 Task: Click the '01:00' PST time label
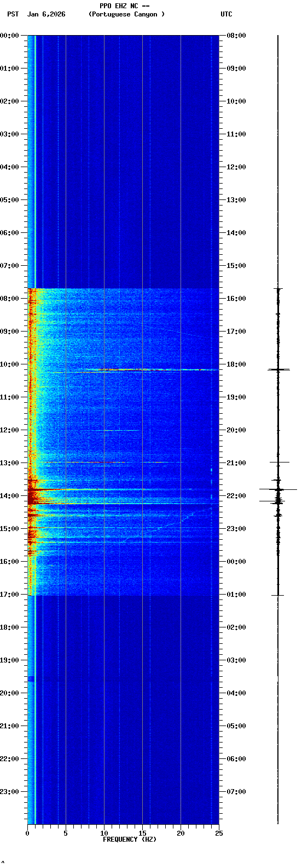(x=9, y=68)
